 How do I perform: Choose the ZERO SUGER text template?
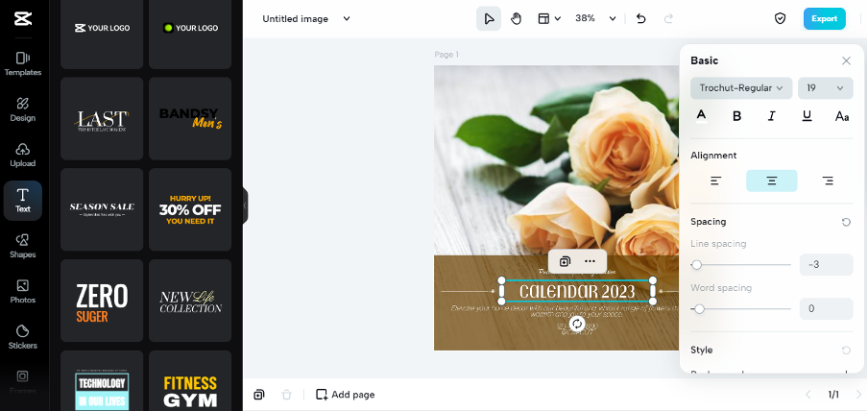click(x=102, y=301)
